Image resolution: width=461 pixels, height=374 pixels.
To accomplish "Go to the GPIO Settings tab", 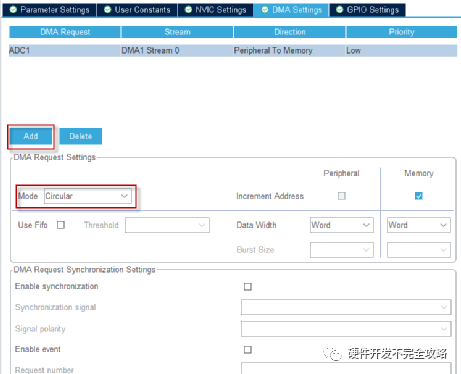I will 368,10.
